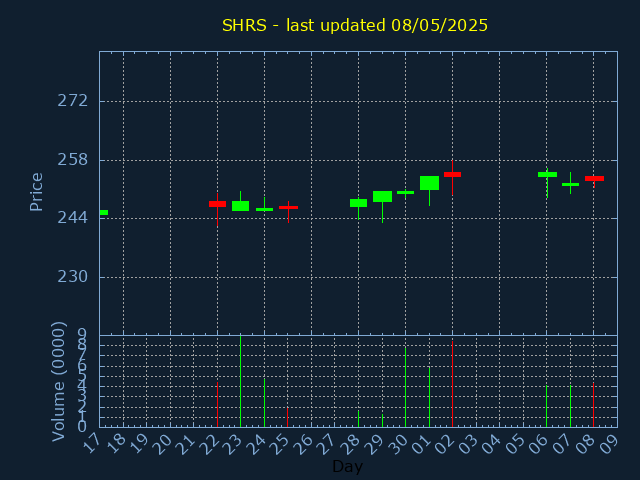Viewport: 640px width, 480px height.
Task: Click the Volume (0000) axis title
Action: tap(59, 381)
